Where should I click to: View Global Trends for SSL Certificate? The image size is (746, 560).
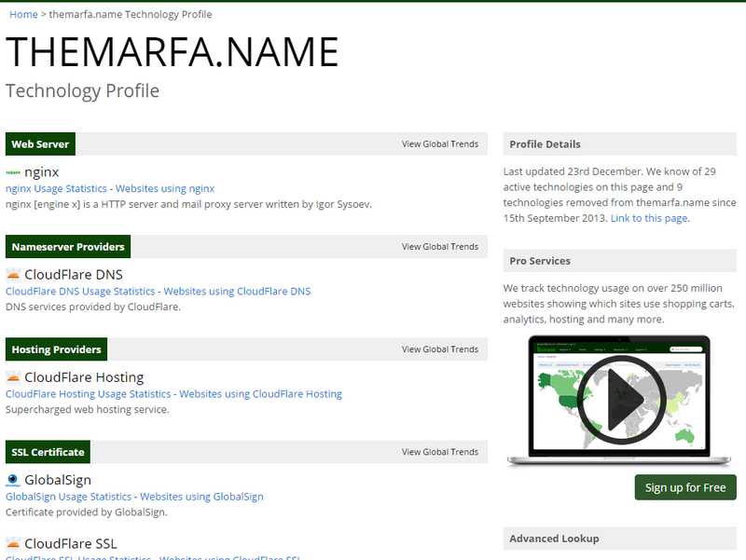tap(440, 452)
